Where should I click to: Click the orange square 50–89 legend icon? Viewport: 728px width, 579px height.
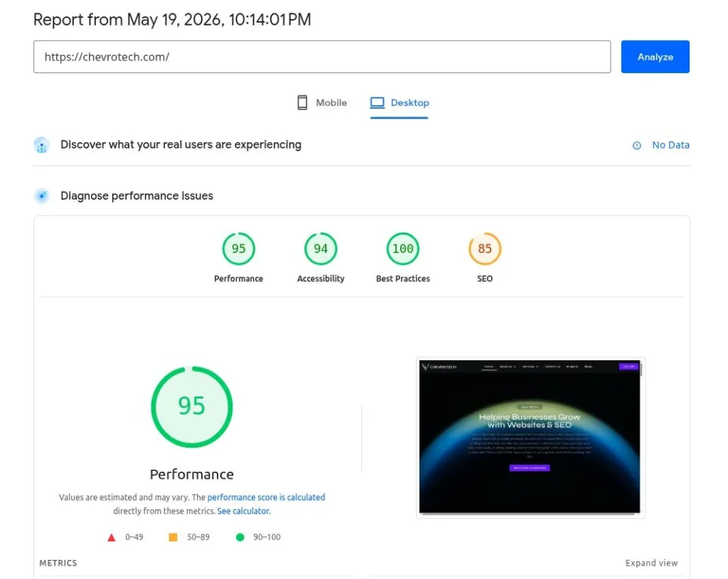coord(173,537)
